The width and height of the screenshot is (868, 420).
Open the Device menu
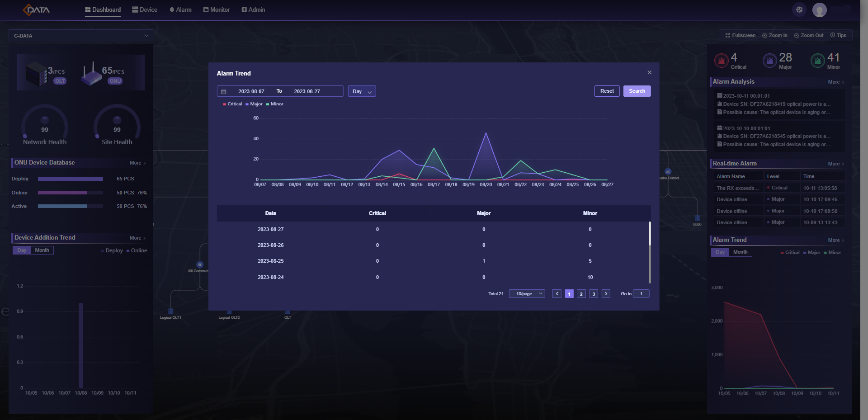click(x=145, y=9)
